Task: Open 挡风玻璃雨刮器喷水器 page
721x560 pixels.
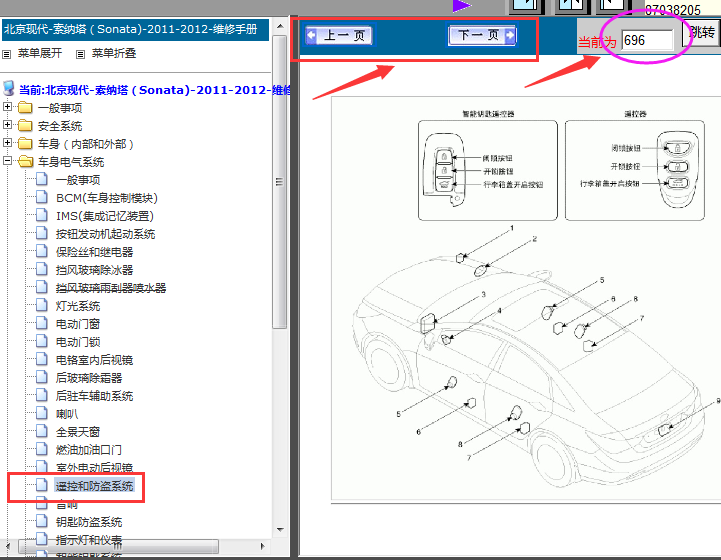Action: pos(111,288)
